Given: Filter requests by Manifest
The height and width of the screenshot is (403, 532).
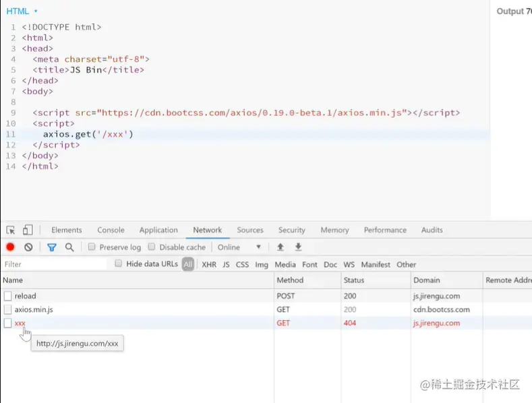Looking at the screenshot, I should pos(376,265).
